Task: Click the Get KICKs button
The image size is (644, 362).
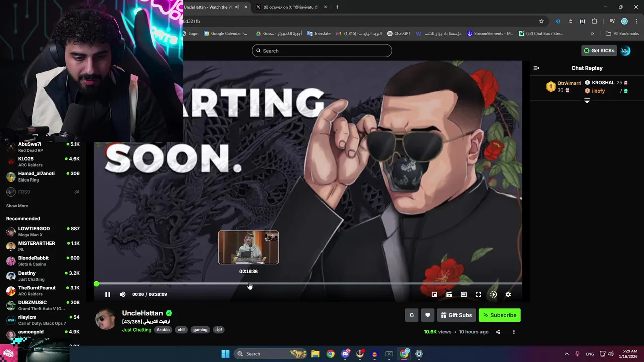Action: click(x=599, y=51)
